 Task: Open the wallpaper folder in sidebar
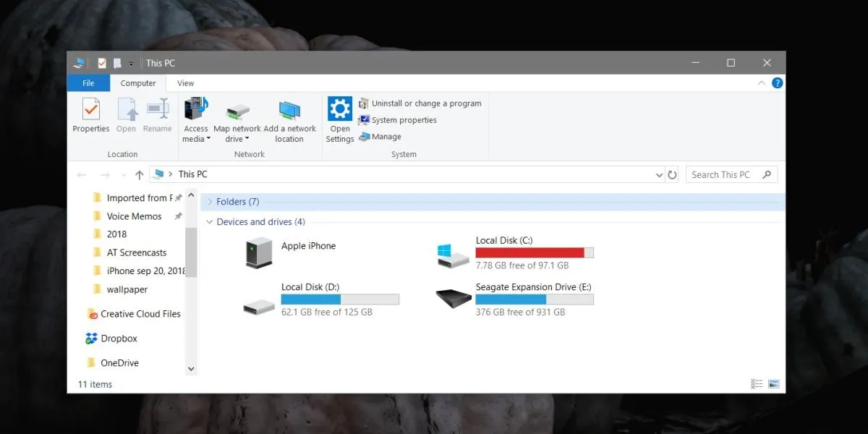(x=127, y=289)
